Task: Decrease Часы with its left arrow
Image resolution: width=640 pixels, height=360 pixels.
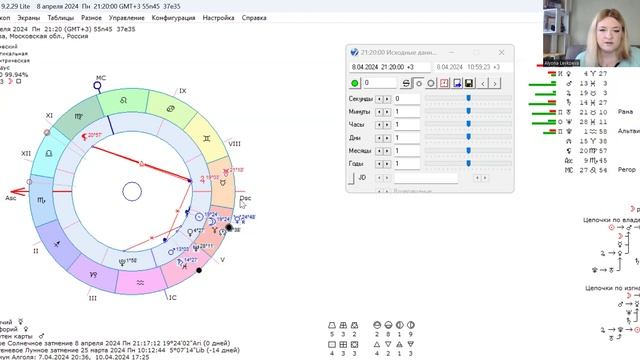Action: (379, 125)
